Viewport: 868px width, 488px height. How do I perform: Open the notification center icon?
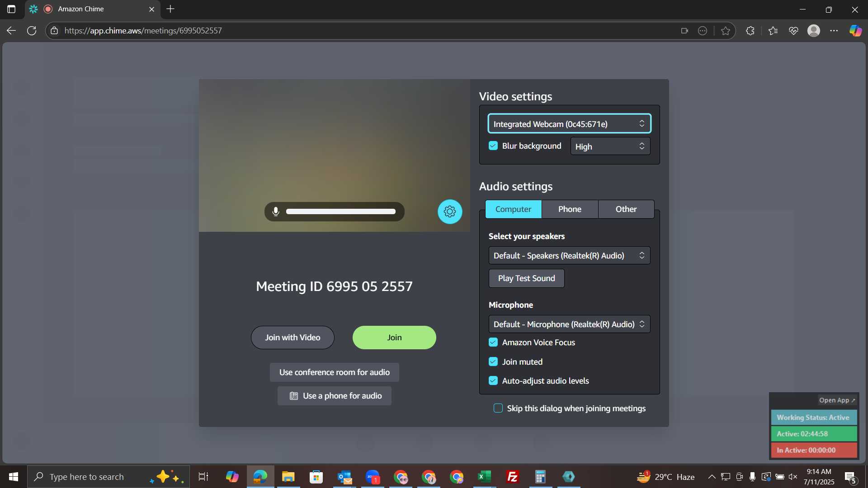coord(850,477)
